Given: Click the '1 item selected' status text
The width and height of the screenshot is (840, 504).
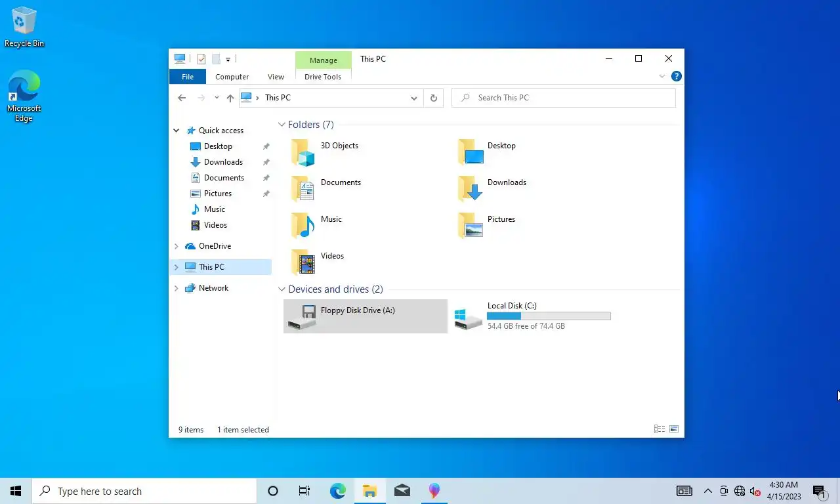Looking at the screenshot, I should pyautogui.click(x=243, y=430).
